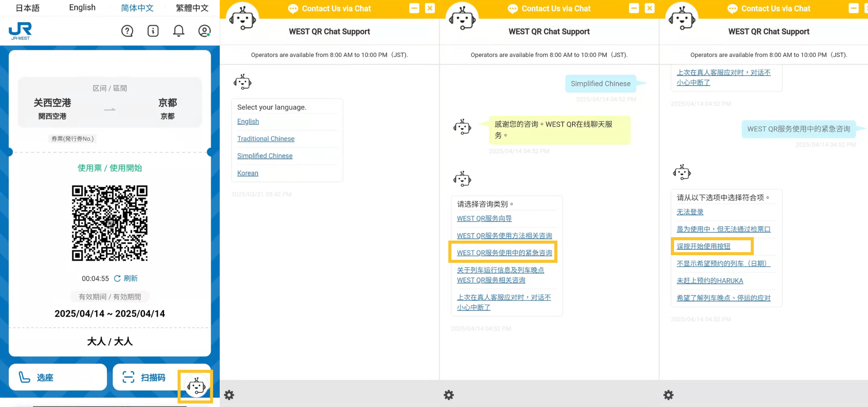The width and height of the screenshot is (868, 407).
Task: Open the information icon in header
Action: click(x=153, y=31)
